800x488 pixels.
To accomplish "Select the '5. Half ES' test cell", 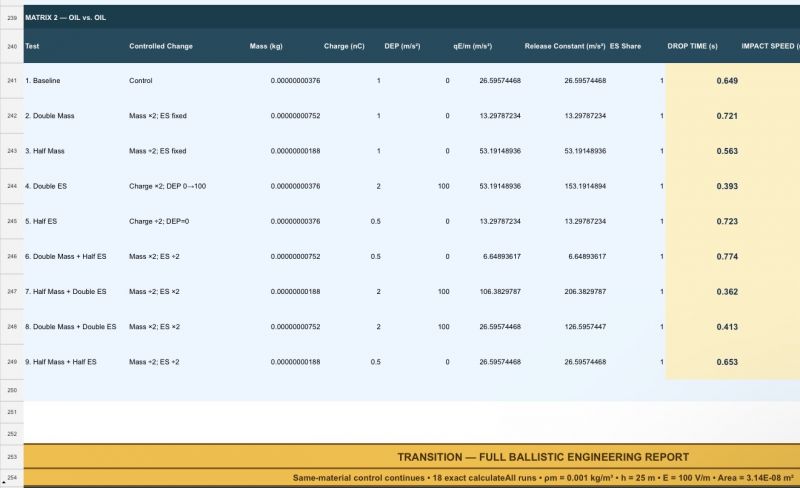I will tap(41, 221).
